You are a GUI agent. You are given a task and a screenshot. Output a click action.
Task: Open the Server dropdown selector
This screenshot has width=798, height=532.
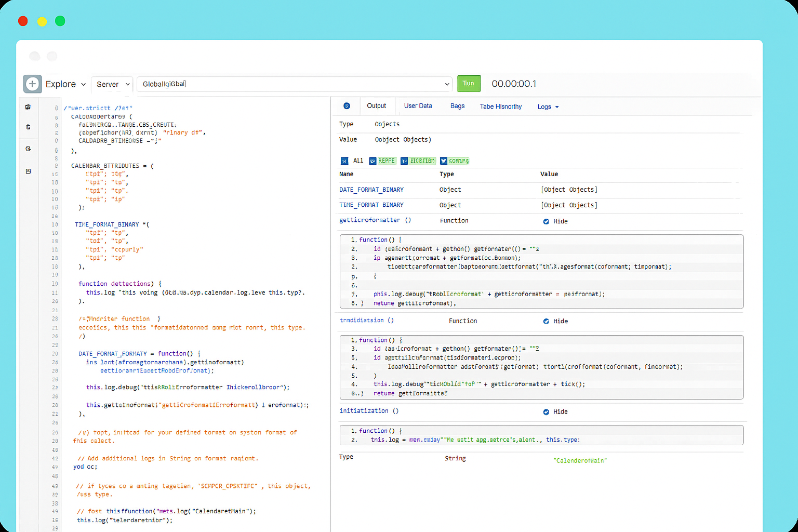(112, 84)
